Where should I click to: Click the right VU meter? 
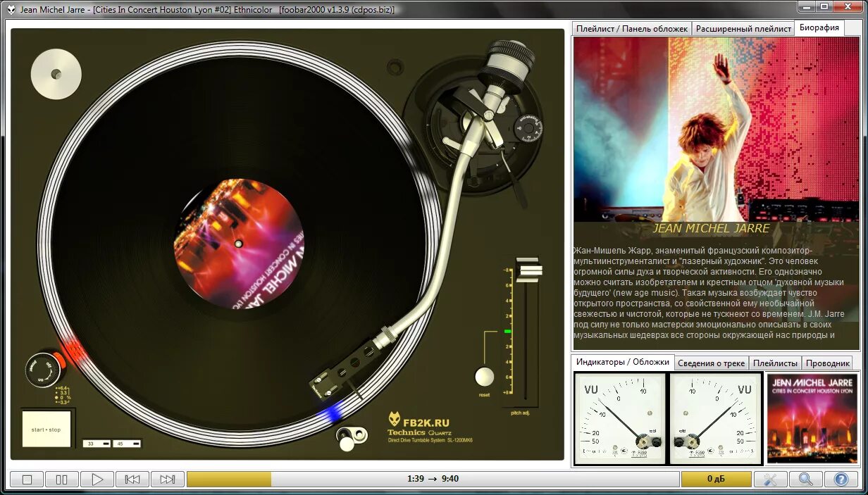715,418
